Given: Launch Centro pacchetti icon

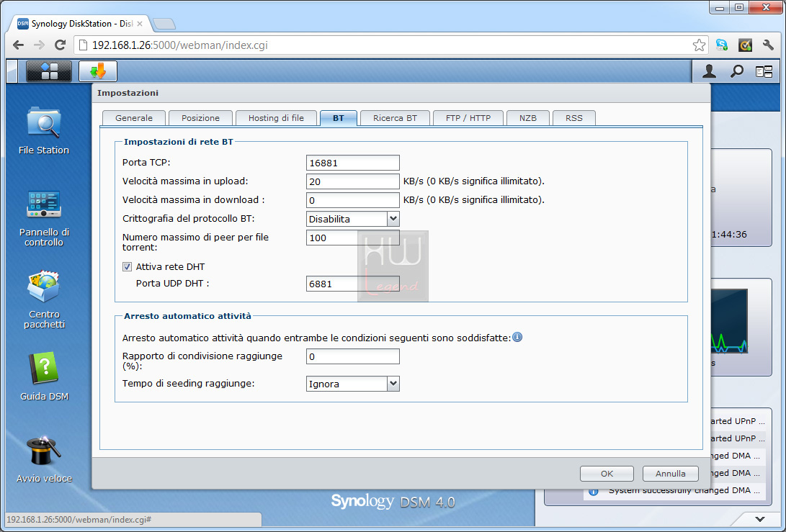Looking at the screenshot, I should coord(44,299).
